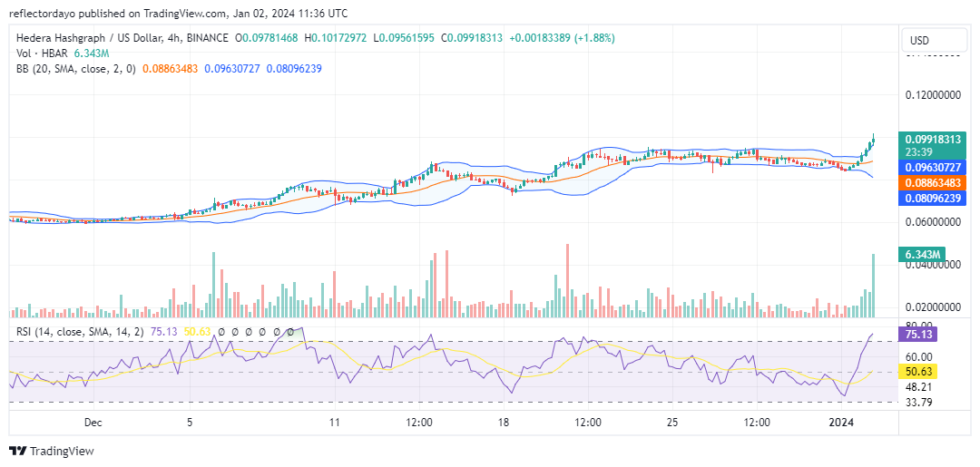Click the 25 date on time axis

(672, 423)
